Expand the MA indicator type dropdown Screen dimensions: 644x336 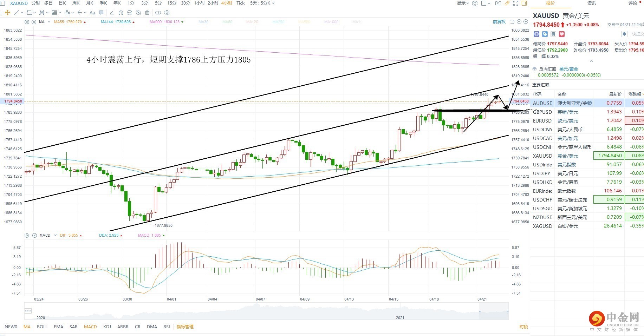[x=49, y=22]
